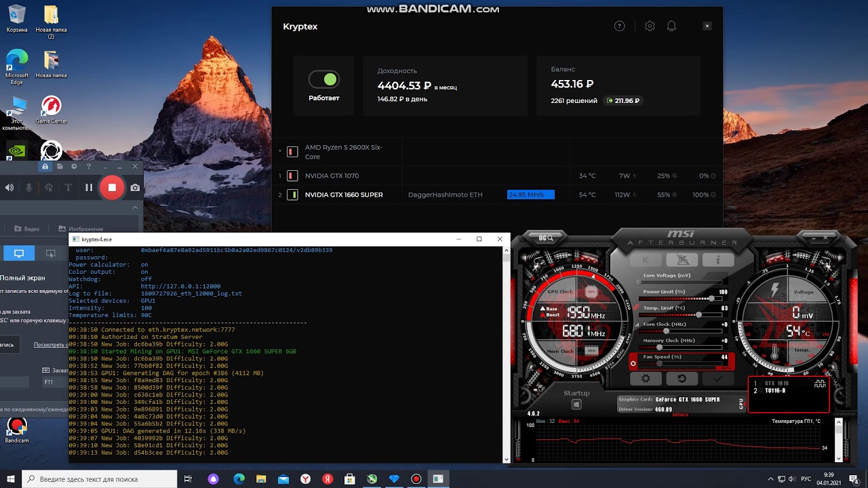Viewport: 868px width, 488px height.
Task: Click the GTX 1660 SUPER 100% load indicator
Action: click(x=705, y=195)
